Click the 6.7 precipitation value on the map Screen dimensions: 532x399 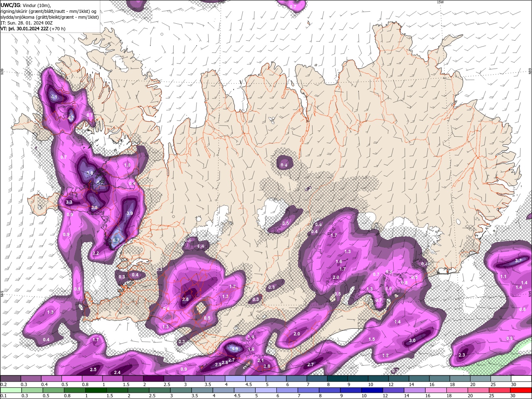pyautogui.click(x=116, y=240)
